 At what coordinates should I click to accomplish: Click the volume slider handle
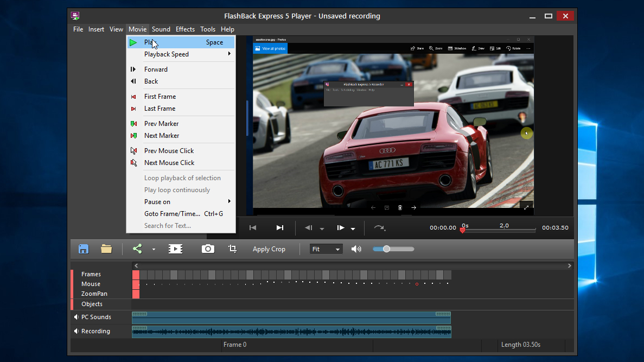386,249
